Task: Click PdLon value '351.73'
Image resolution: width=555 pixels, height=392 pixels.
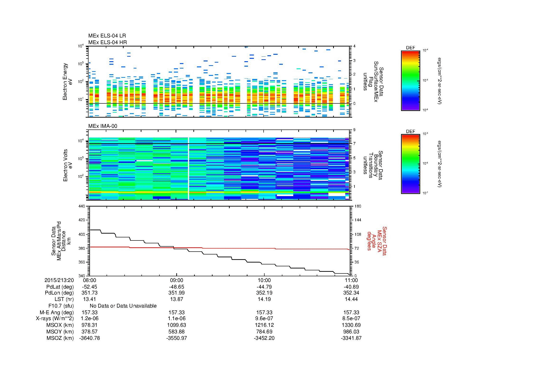Action: (89, 293)
